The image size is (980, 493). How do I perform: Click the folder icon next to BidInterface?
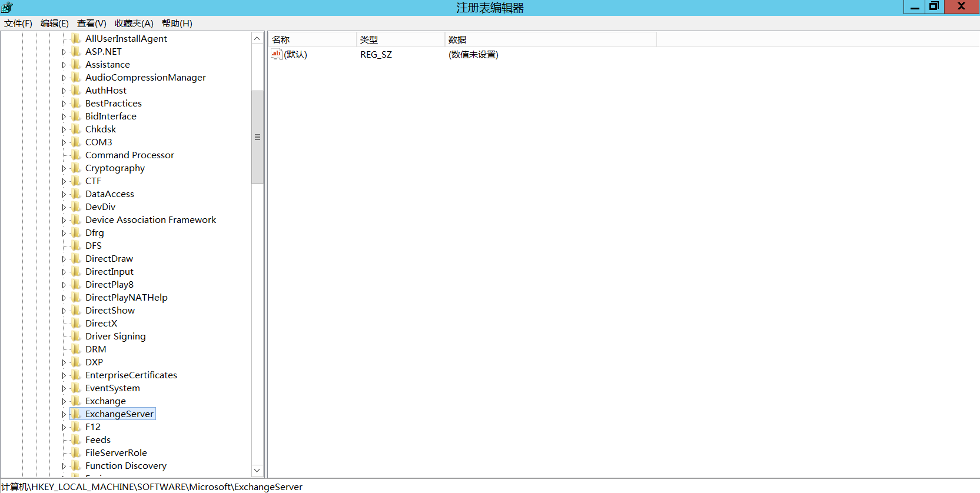(77, 116)
